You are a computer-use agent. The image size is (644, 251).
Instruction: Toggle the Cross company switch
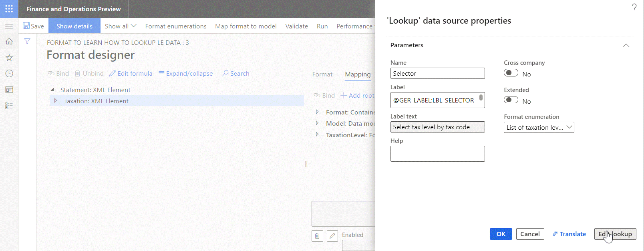(511, 73)
